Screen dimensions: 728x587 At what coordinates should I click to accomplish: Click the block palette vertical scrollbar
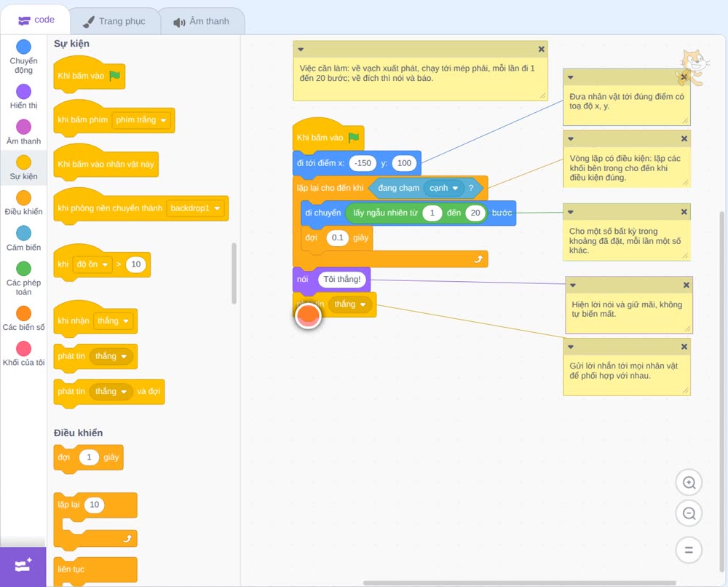point(234,273)
